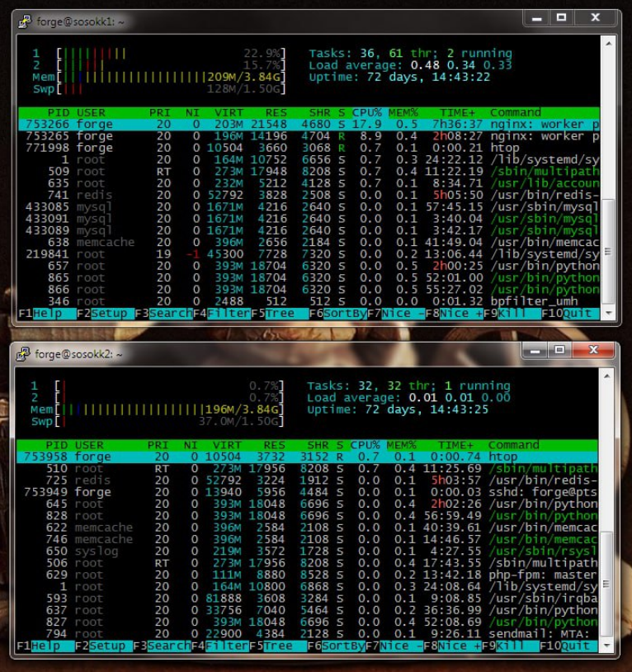Viewport: 632px width, 672px height.
Task: Click Mem usage bar in sosokk2 htop
Action: point(169,409)
